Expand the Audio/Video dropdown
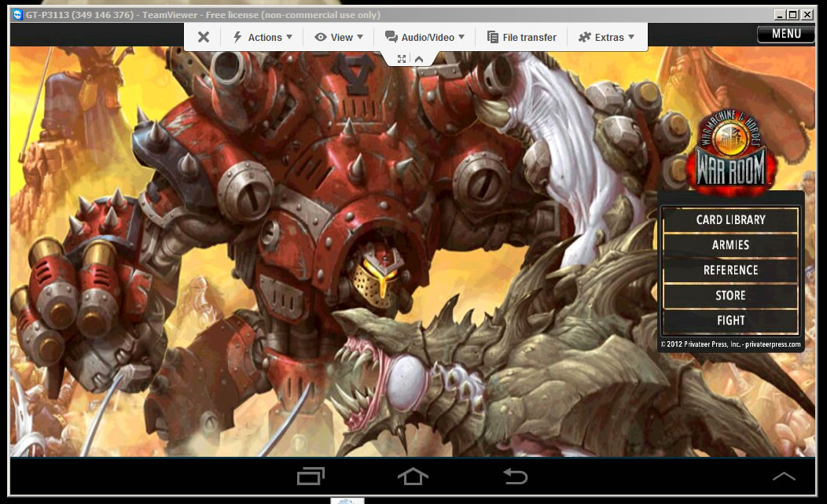Screen dimensions: 827x504 [425, 37]
